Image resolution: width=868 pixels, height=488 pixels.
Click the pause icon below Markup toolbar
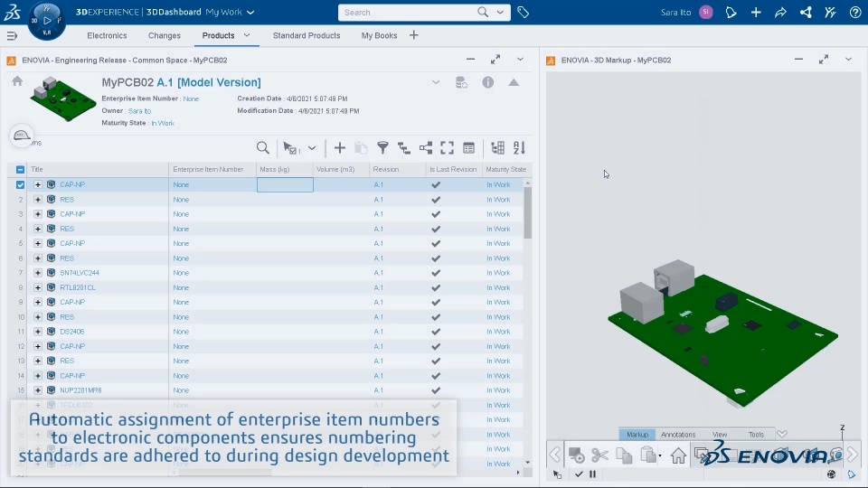[x=593, y=474]
